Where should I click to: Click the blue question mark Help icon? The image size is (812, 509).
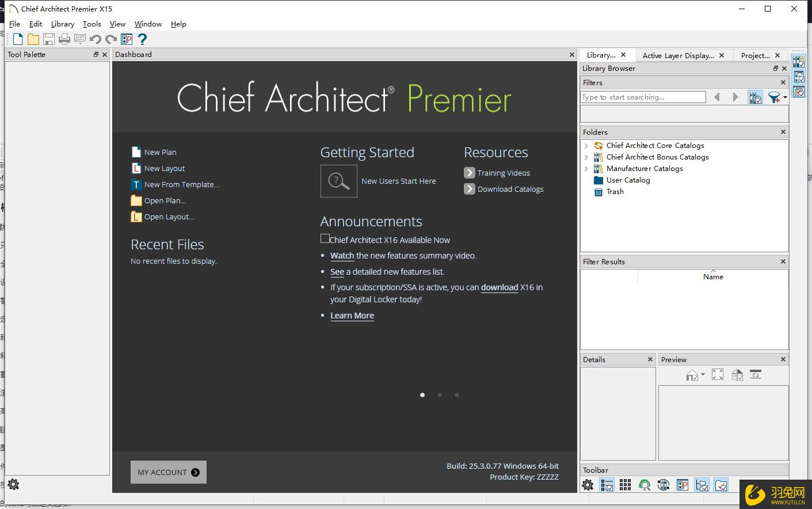(142, 39)
